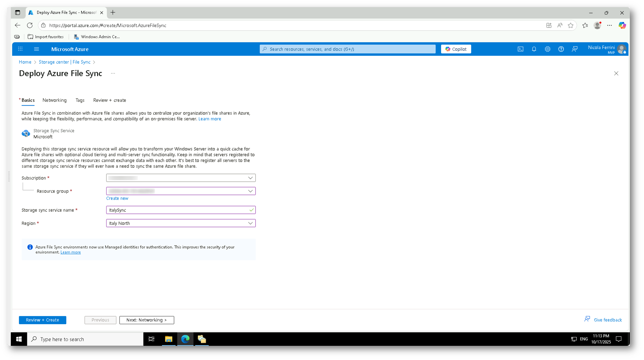Expand the Region dropdown

pos(181,223)
